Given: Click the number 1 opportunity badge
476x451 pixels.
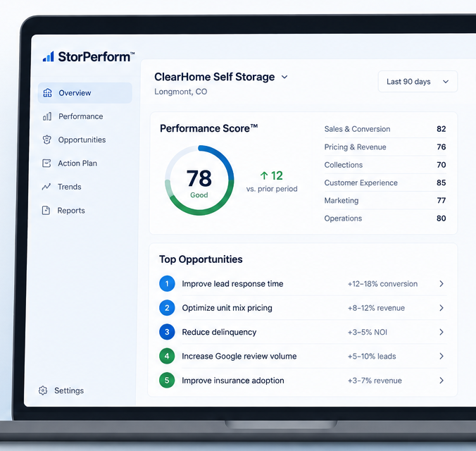Looking at the screenshot, I should (x=167, y=284).
